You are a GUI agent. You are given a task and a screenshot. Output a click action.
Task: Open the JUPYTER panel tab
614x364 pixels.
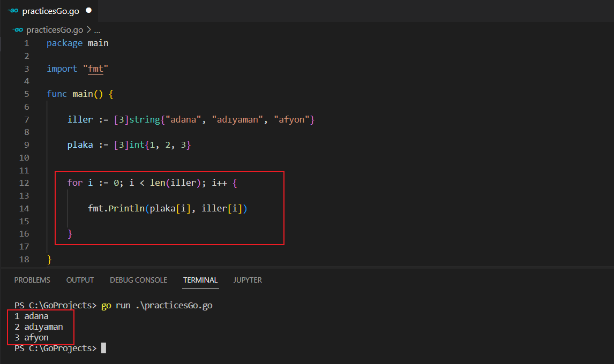coord(248,280)
